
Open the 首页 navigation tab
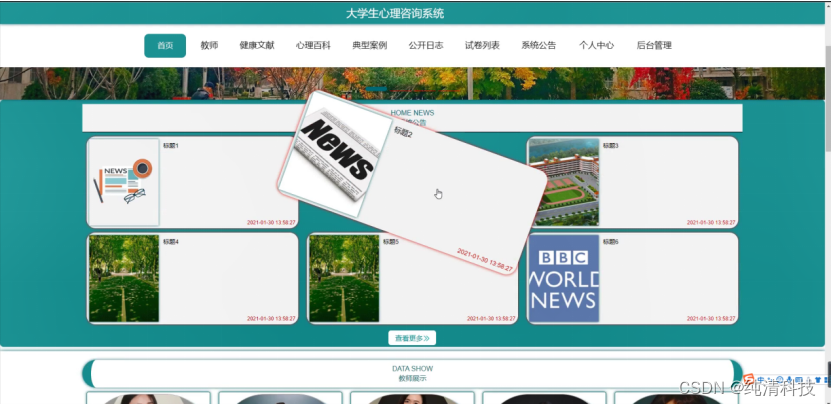click(165, 46)
